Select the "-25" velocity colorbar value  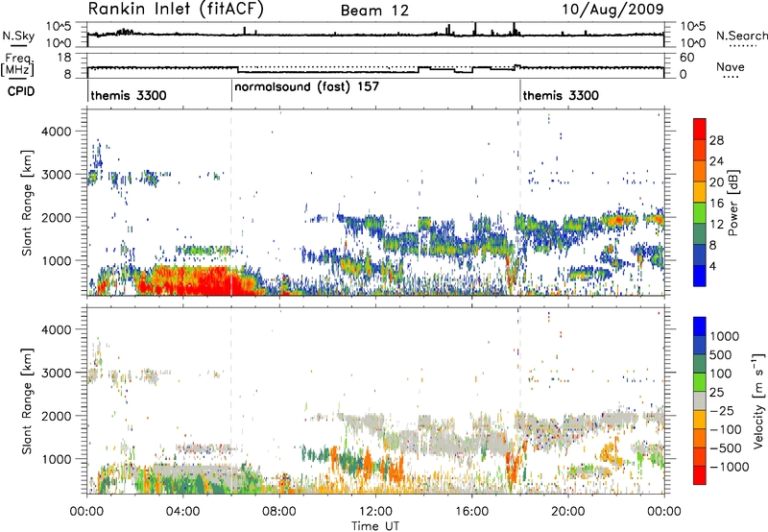pyautogui.click(x=723, y=411)
